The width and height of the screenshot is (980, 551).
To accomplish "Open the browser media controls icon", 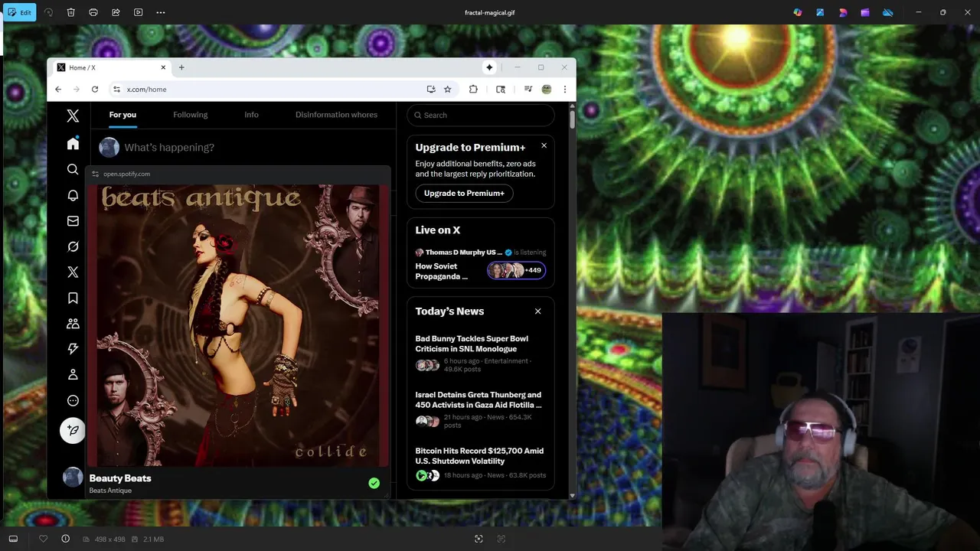I will click(x=528, y=90).
